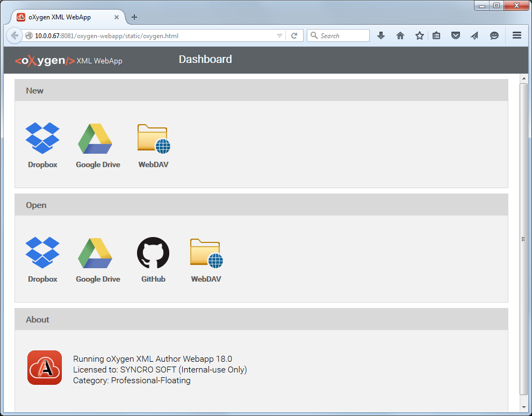Click the oXygen Author Webapp logo in About
Viewport: 532px width, 416px height.
click(45, 368)
